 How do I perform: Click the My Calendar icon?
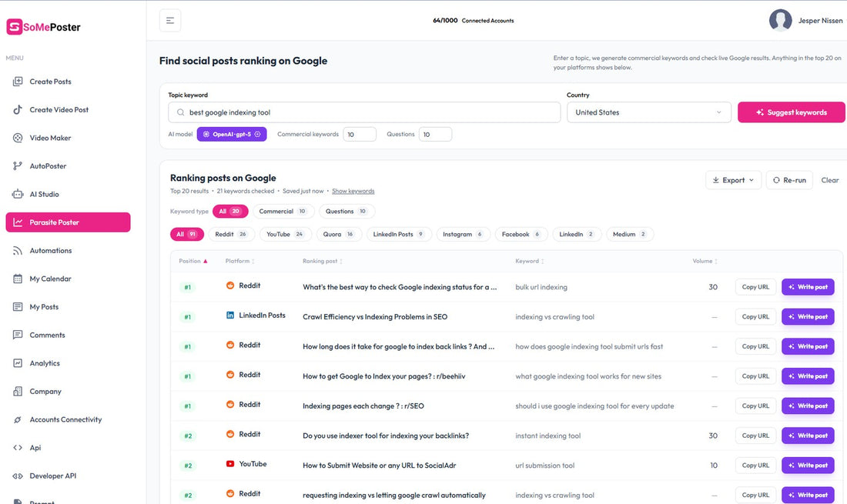18,279
